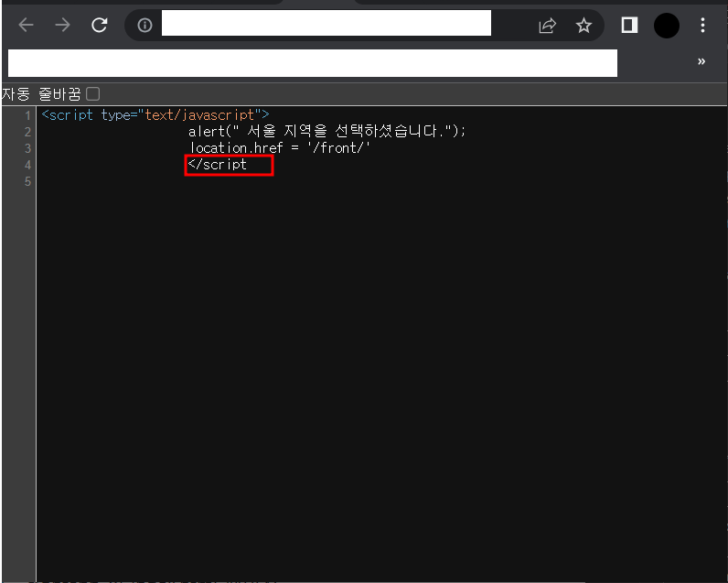Reload the current page
The height and width of the screenshot is (583, 728).
[x=100, y=25]
